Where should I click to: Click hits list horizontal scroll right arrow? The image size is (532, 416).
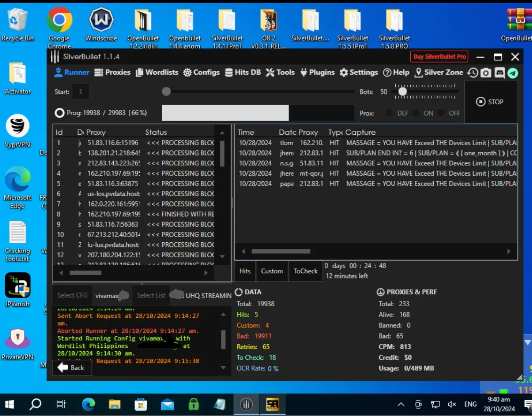click(509, 251)
